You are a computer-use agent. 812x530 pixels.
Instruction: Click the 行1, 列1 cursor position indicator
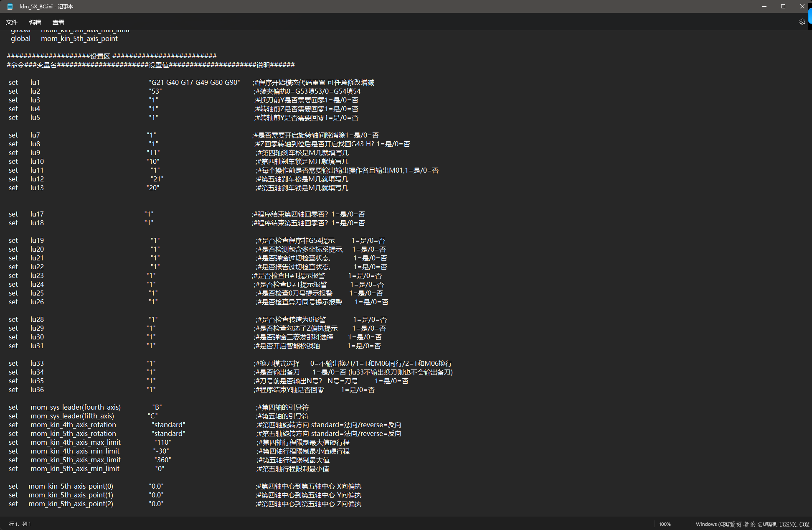click(x=20, y=524)
